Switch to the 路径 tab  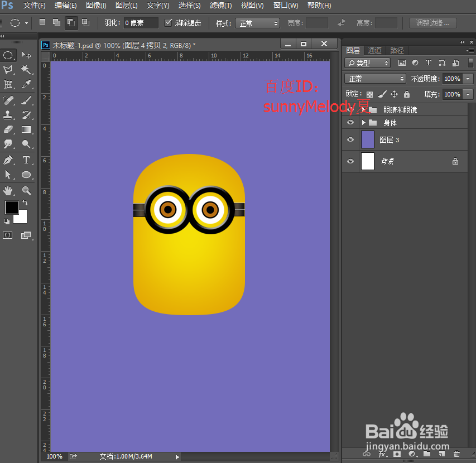pyautogui.click(x=397, y=50)
